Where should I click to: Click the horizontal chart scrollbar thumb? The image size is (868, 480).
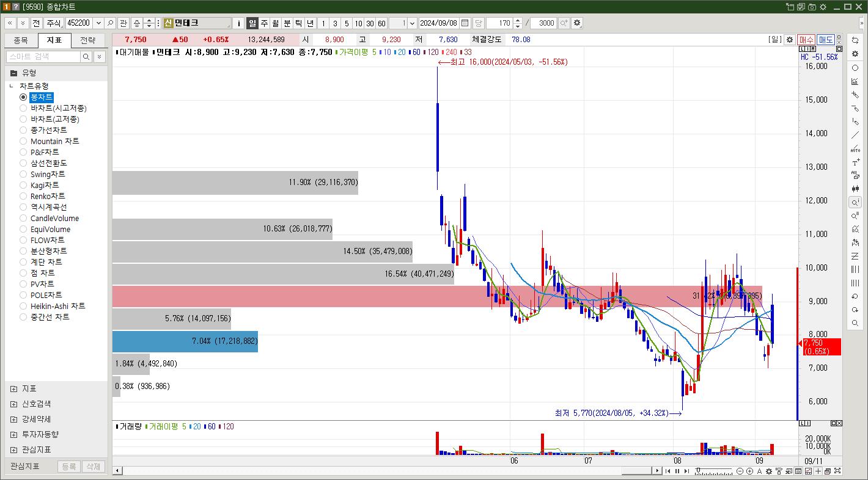coord(637,471)
